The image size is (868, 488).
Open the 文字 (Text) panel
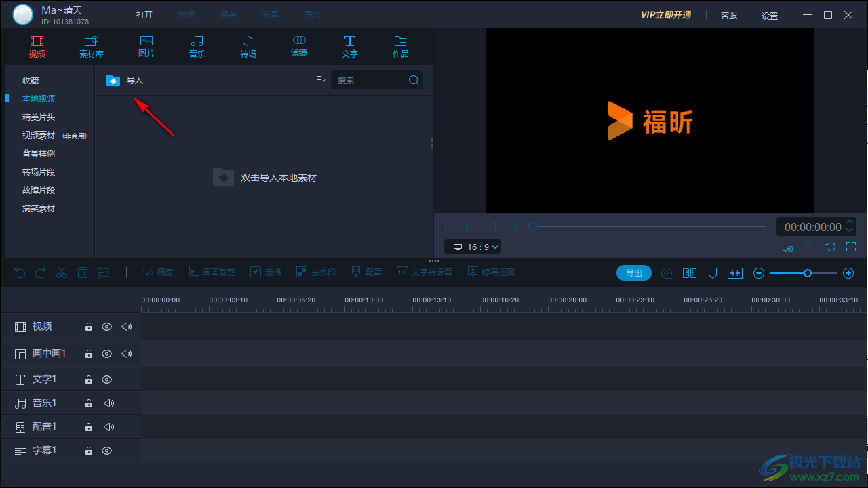coord(349,46)
